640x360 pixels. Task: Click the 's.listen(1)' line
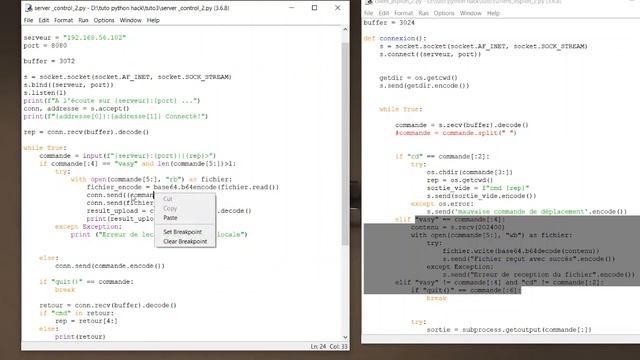(x=45, y=93)
